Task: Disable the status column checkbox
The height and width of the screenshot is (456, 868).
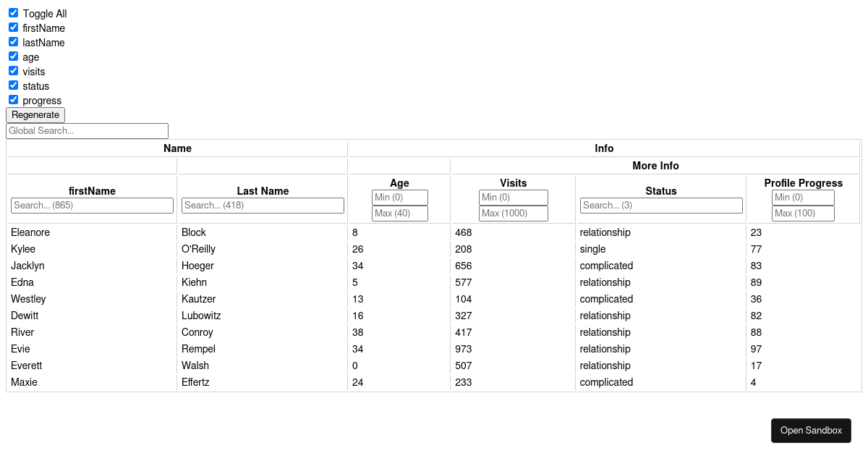Action: pyautogui.click(x=13, y=85)
